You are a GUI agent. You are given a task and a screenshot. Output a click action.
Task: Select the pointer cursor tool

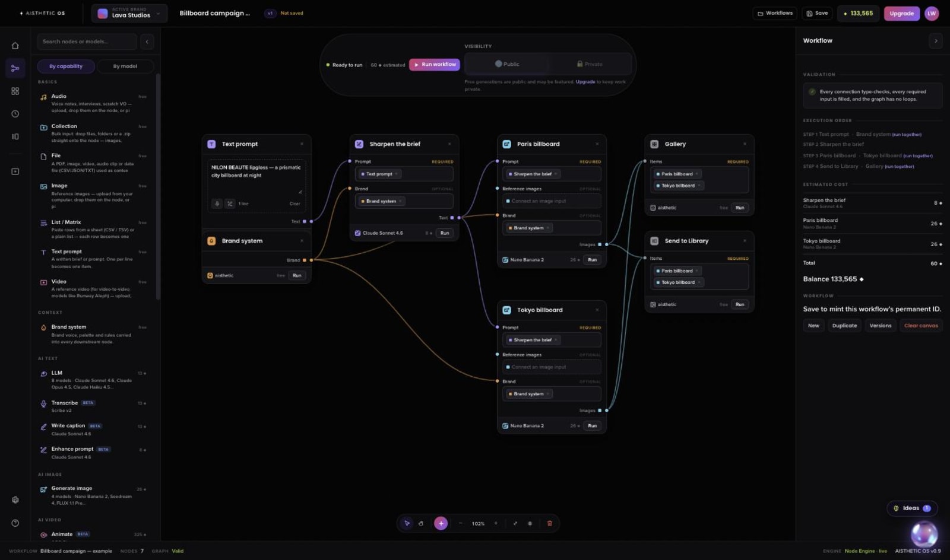407,523
